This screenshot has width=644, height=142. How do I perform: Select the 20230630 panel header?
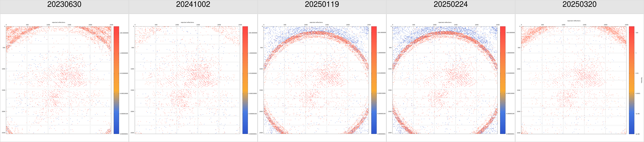coord(64,7)
